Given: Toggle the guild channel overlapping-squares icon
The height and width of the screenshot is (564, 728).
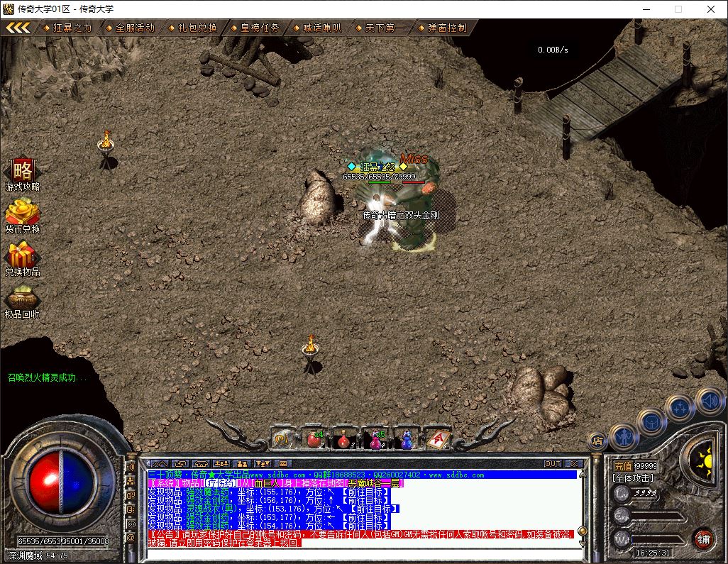Looking at the screenshot, I should pyautogui.click(x=131, y=495).
